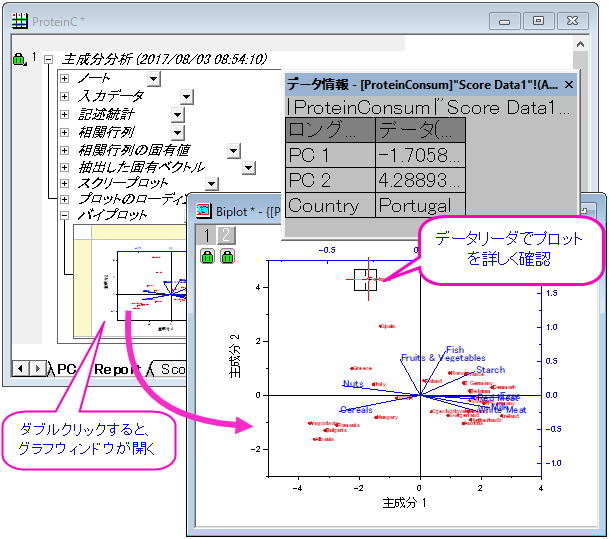The width and height of the screenshot is (609, 539).
Task: Expand the 相関行列 node
Action: click(x=64, y=132)
